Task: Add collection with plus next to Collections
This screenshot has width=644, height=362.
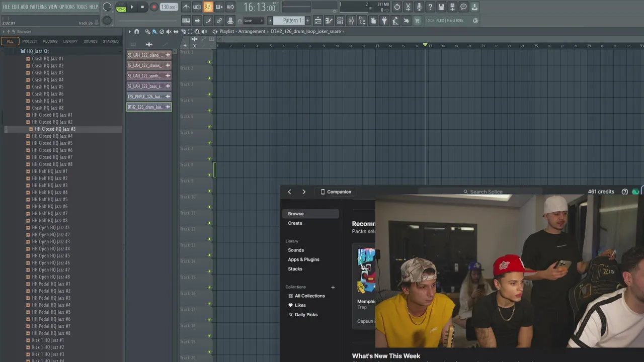Action: pos(333,287)
